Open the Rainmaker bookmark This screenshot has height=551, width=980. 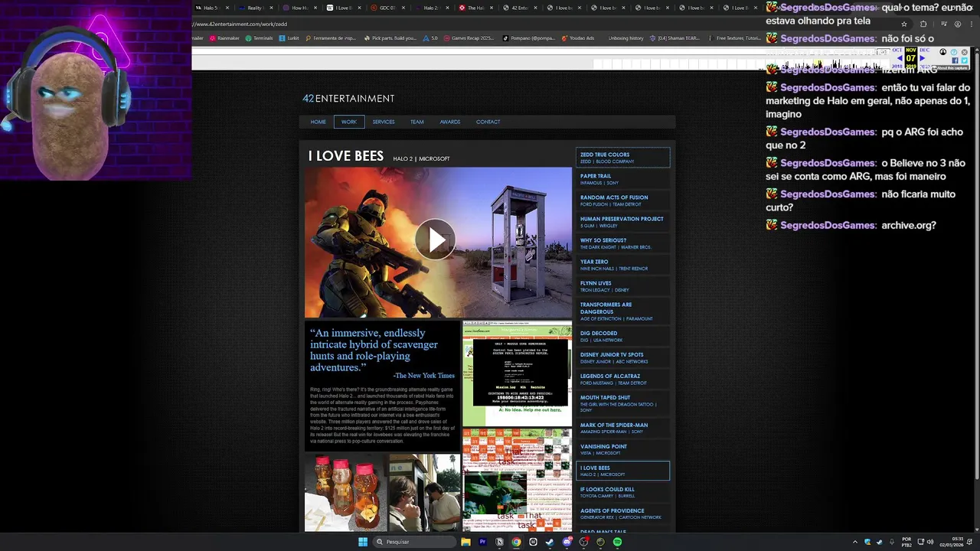tap(224, 38)
